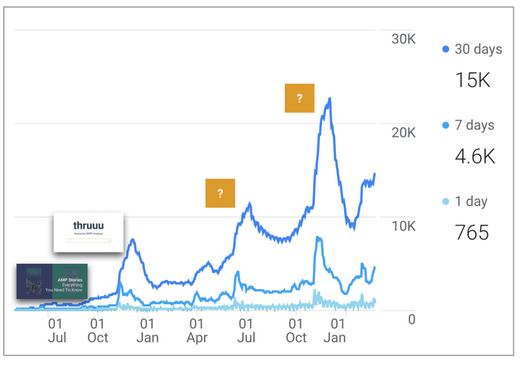This screenshot has width=523, height=370.
Task: Click the 765 value under 1 day
Action: 472,233
